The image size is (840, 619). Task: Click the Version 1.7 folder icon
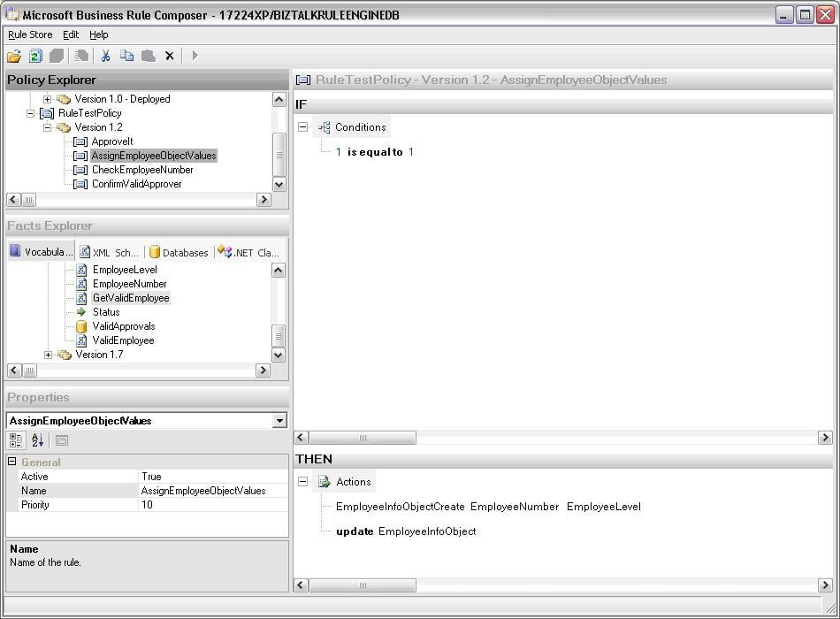pyautogui.click(x=65, y=355)
